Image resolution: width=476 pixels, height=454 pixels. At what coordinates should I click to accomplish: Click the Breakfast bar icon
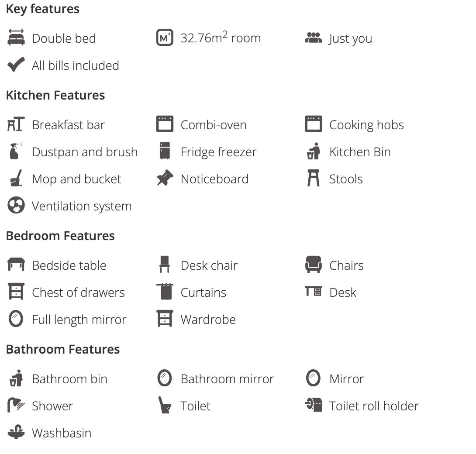[16, 124]
